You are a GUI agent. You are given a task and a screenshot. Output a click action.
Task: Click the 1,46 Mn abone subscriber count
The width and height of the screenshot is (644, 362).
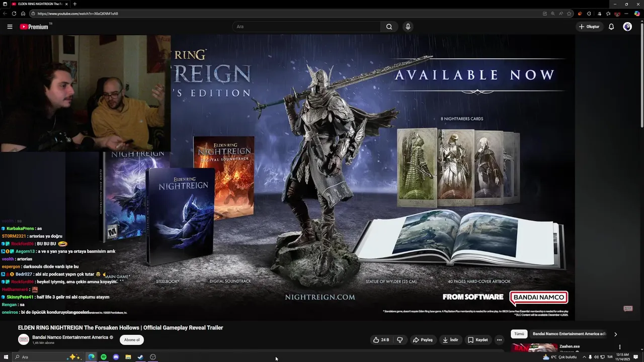pyautogui.click(x=43, y=343)
